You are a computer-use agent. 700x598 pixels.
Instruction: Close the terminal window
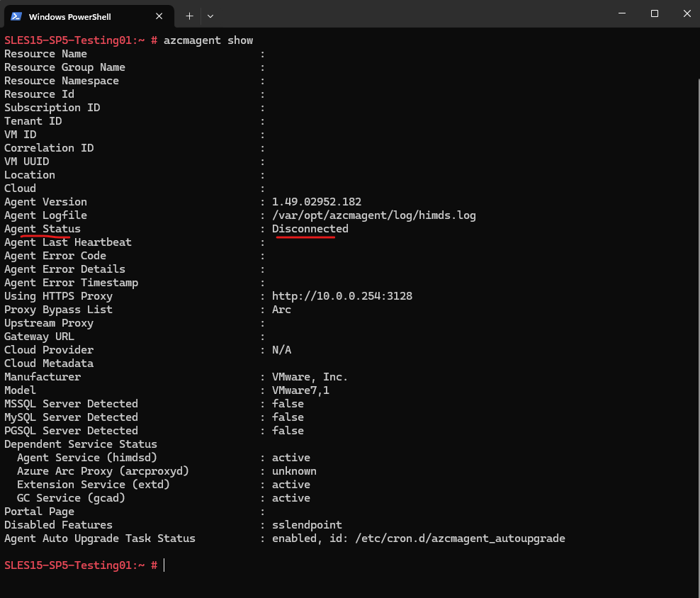pyautogui.click(x=687, y=13)
